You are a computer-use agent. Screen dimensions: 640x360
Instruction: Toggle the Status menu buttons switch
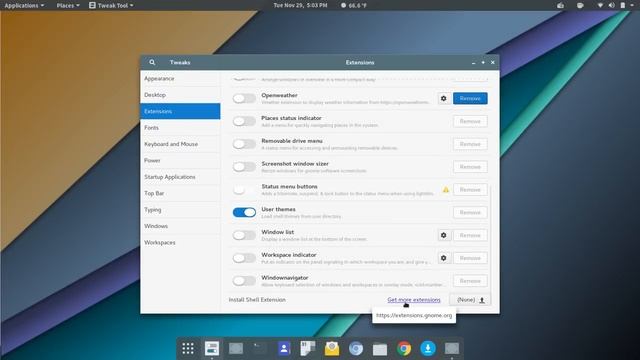[244, 190]
